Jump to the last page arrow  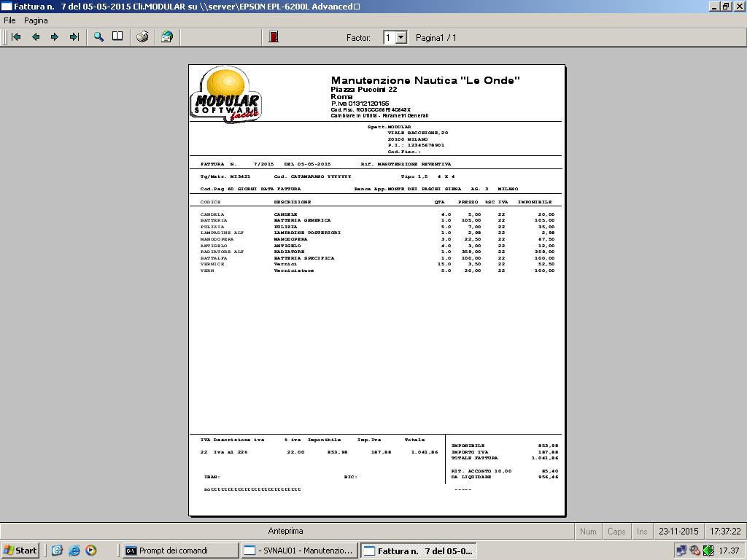point(74,36)
